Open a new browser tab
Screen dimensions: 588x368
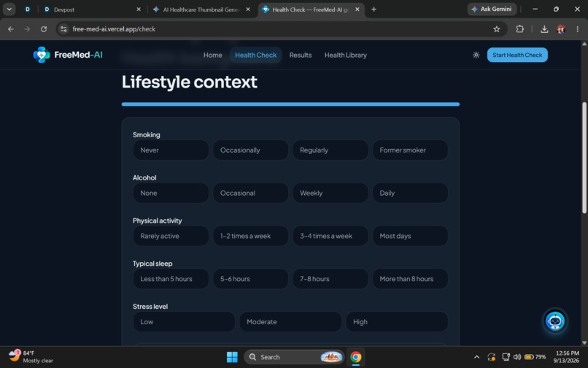point(374,9)
